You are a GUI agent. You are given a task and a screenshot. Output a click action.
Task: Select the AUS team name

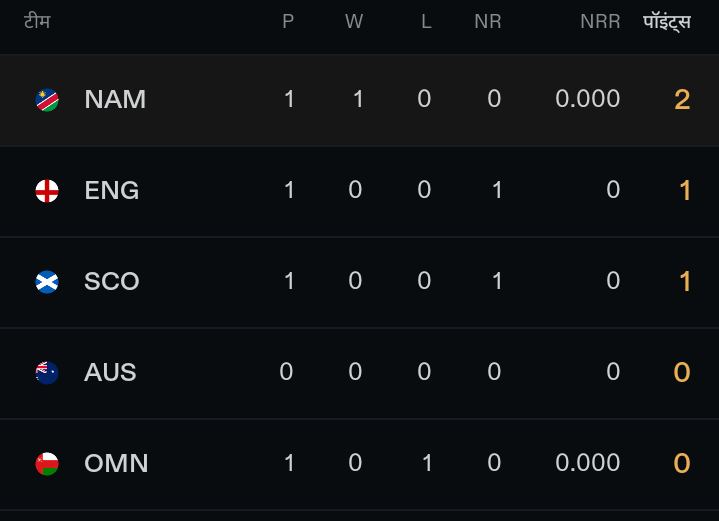tap(110, 372)
